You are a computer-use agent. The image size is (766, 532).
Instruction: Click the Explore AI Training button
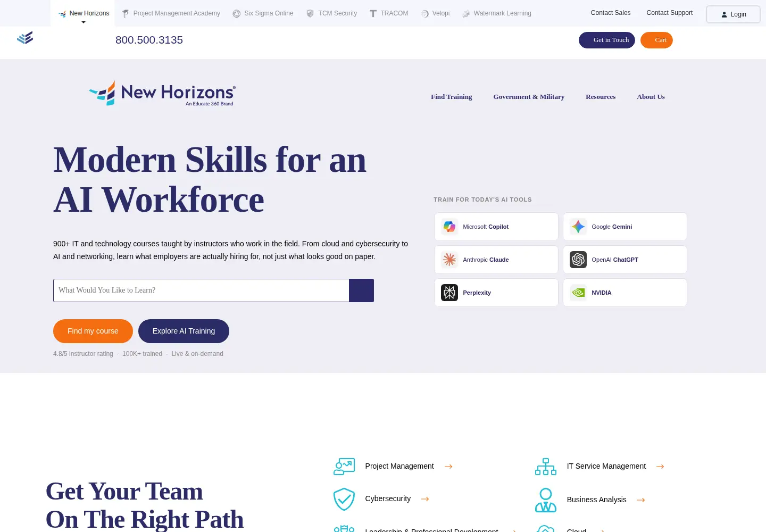click(184, 331)
